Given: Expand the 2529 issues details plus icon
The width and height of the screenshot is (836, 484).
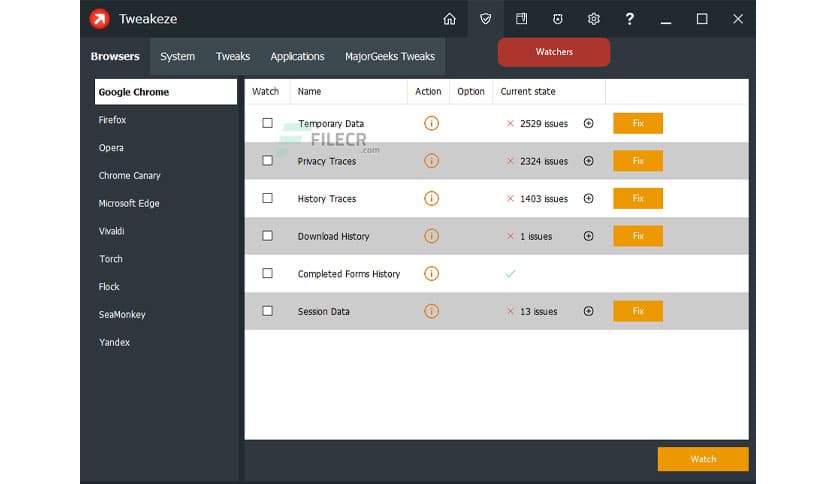Looking at the screenshot, I should pos(588,123).
